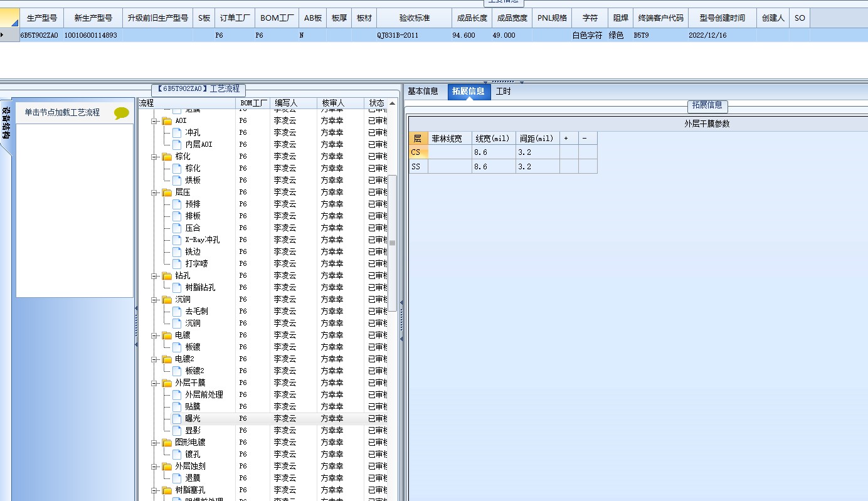Click the yellow speech bubble icon
The height and width of the screenshot is (501, 868).
122,113
